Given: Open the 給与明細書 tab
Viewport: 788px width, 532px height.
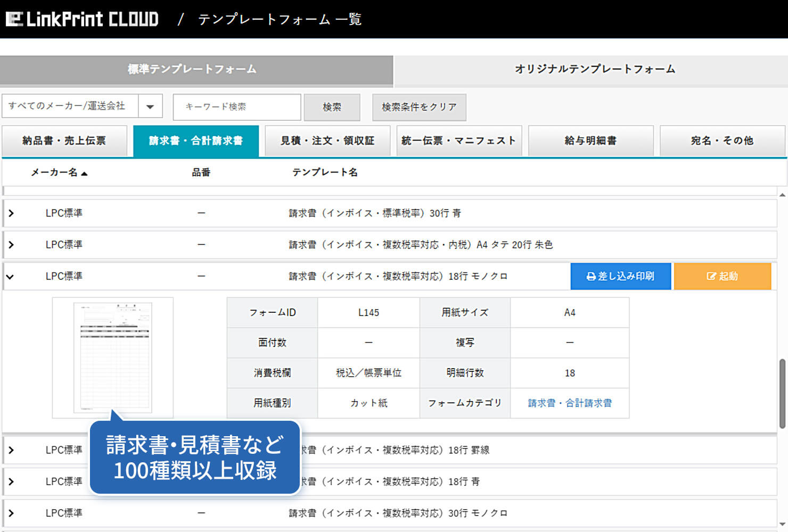Looking at the screenshot, I should pyautogui.click(x=590, y=140).
